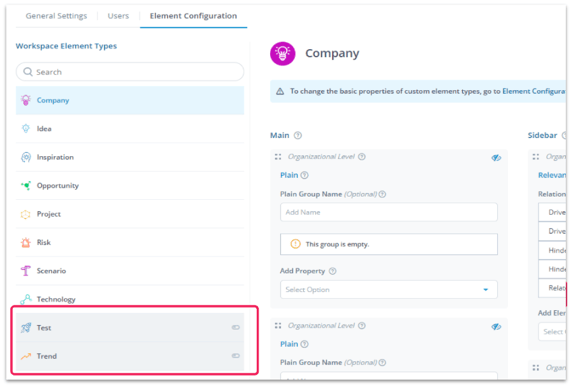Toggle visibility of second Organizational Level group
This screenshot has width=574, height=389.
coord(496,326)
